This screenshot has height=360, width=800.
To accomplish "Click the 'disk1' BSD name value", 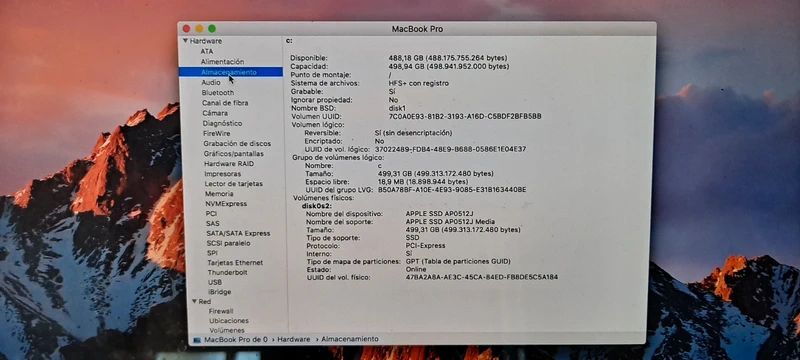I will [397, 108].
